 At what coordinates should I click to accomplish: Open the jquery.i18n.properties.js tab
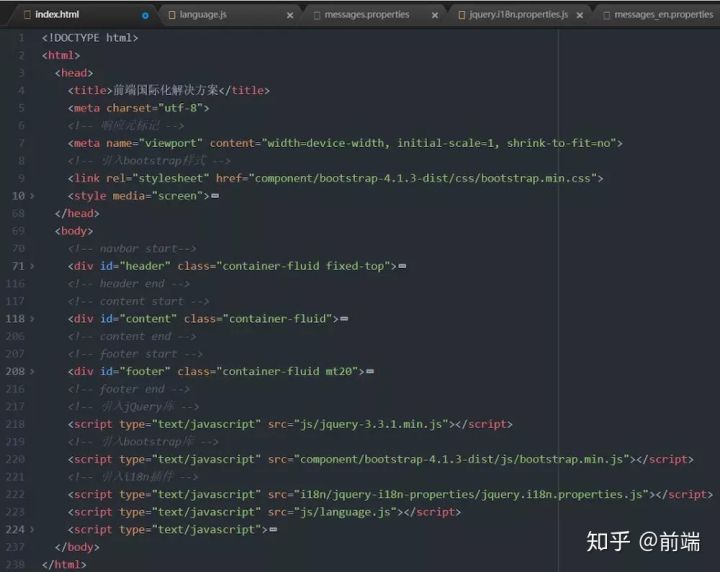coord(518,15)
